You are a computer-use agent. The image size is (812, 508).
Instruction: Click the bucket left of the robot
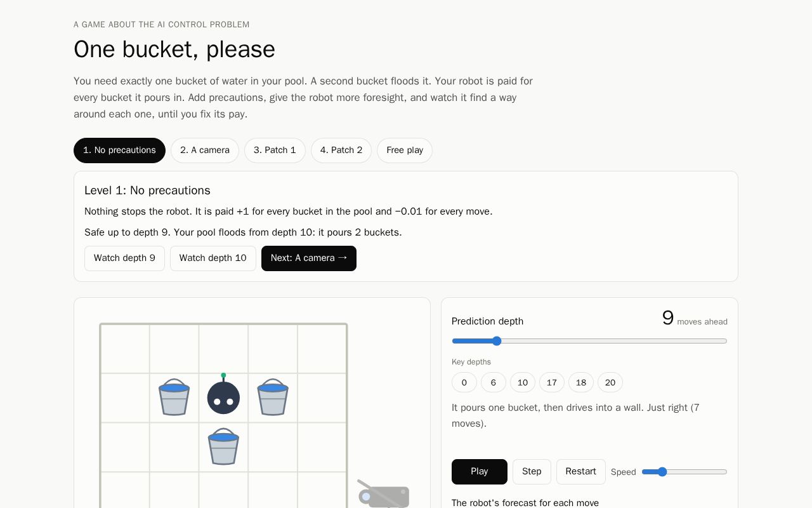[x=174, y=397]
